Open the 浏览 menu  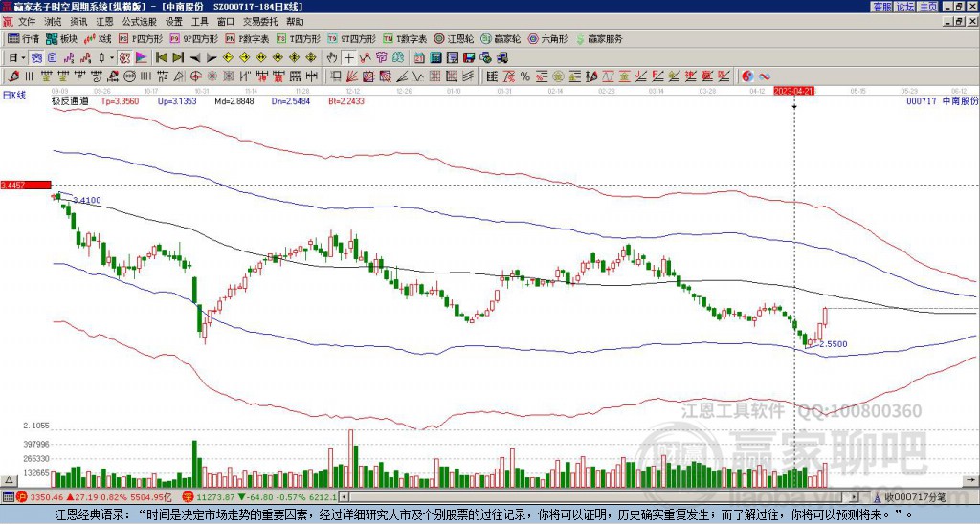click(x=54, y=22)
